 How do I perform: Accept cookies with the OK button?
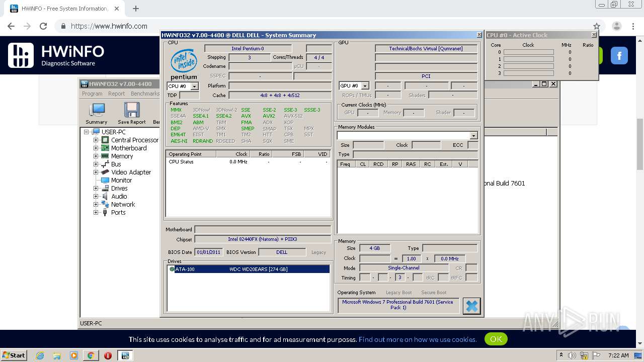496,339
